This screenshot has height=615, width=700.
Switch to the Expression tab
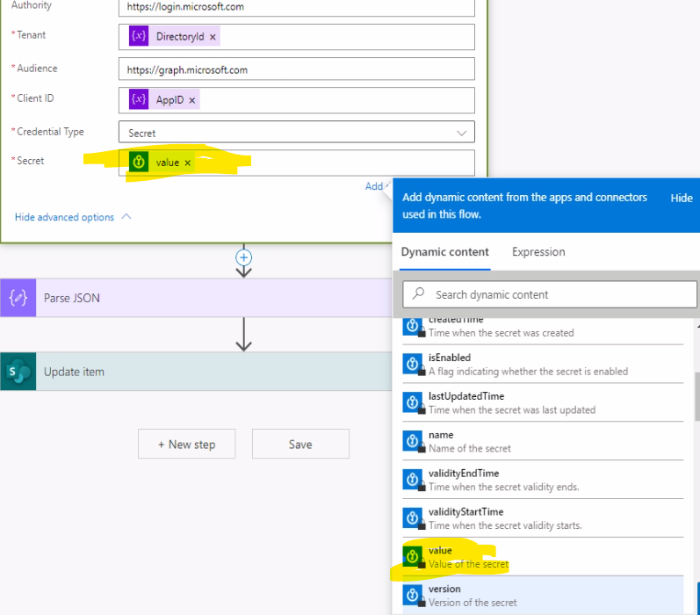coord(538,252)
